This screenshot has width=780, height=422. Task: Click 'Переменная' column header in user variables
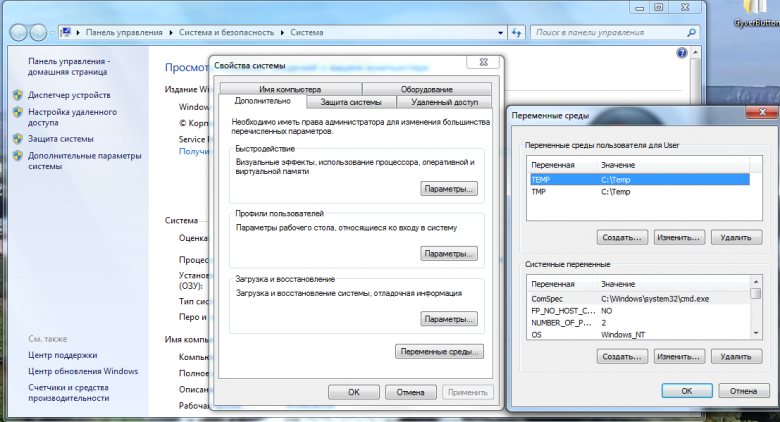(562, 165)
